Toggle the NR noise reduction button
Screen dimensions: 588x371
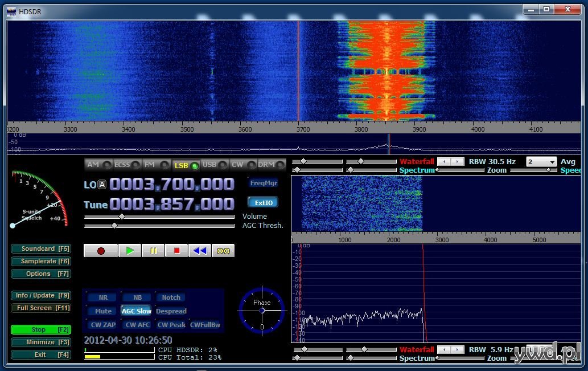(x=103, y=297)
